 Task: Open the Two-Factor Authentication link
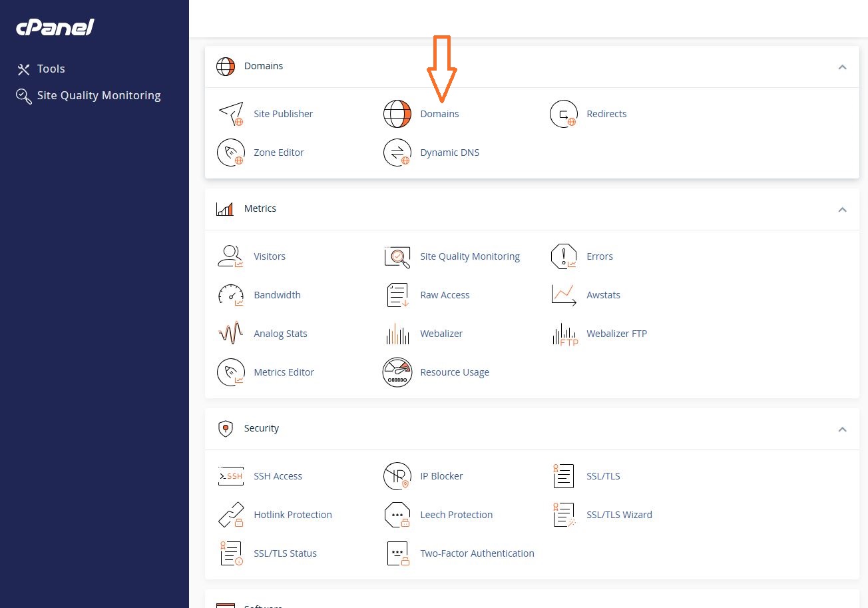[x=477, y=553]
